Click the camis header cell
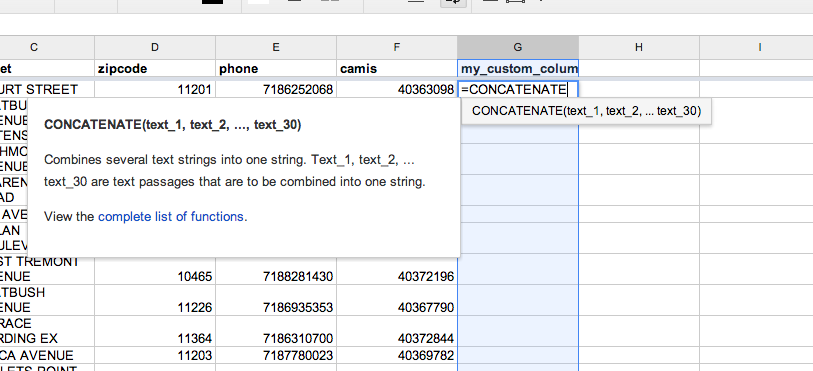This screenshot has width=813, height=371. point(397,68)
